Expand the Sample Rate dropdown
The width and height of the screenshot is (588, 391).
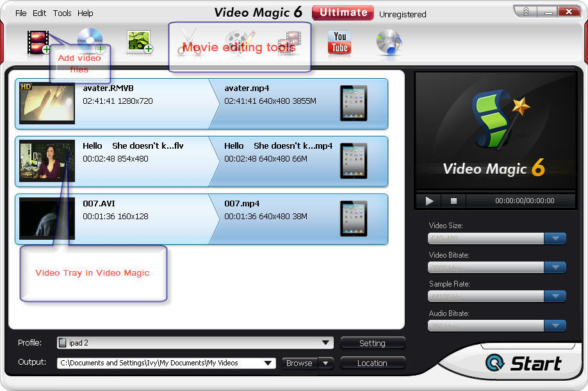point(555,296)
